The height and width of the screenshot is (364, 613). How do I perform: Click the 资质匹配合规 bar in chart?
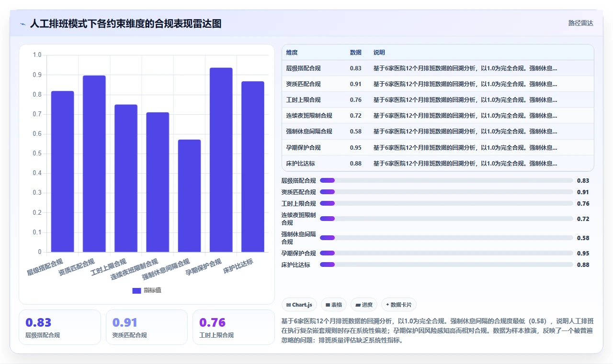94,164
